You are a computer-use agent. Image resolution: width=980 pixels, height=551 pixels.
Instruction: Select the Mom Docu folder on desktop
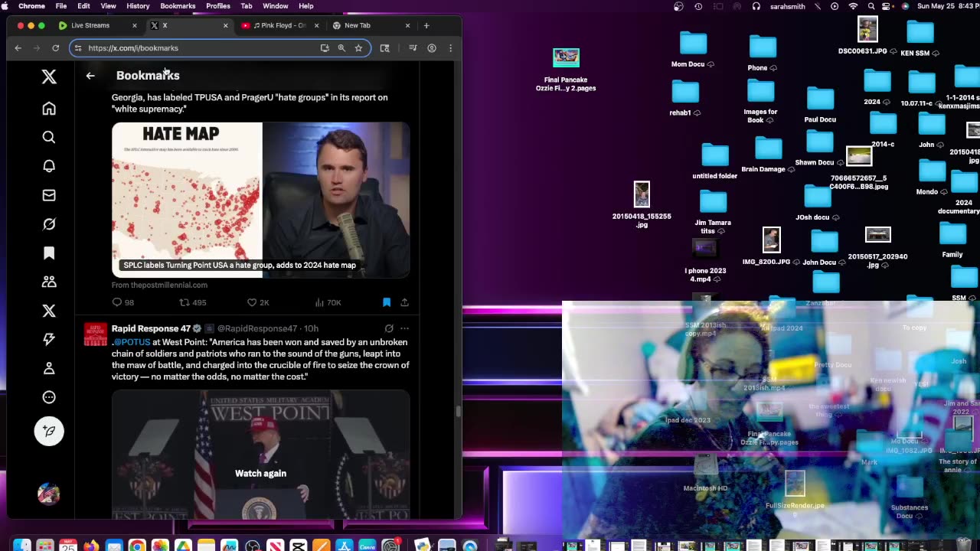pos(692,49)
